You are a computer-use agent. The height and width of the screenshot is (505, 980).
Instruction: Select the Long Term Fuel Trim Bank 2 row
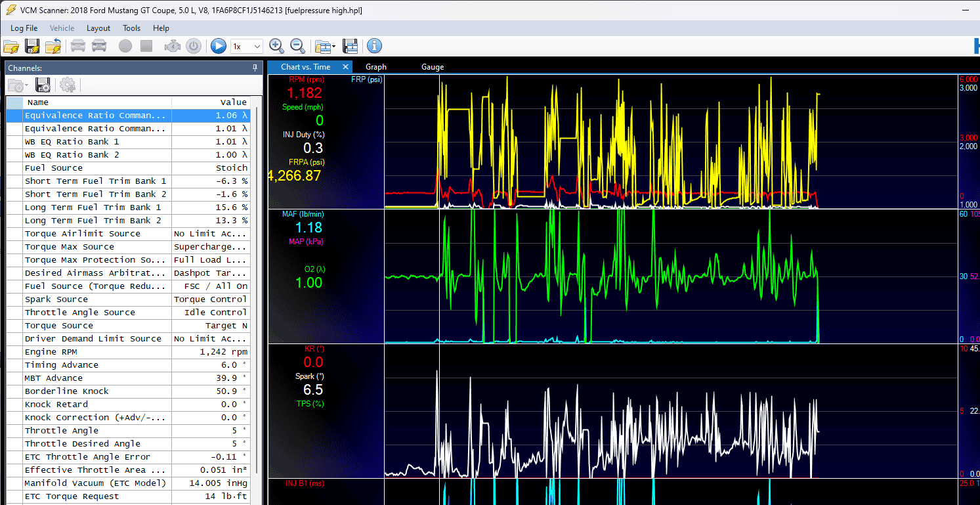(x=128, y=221)
